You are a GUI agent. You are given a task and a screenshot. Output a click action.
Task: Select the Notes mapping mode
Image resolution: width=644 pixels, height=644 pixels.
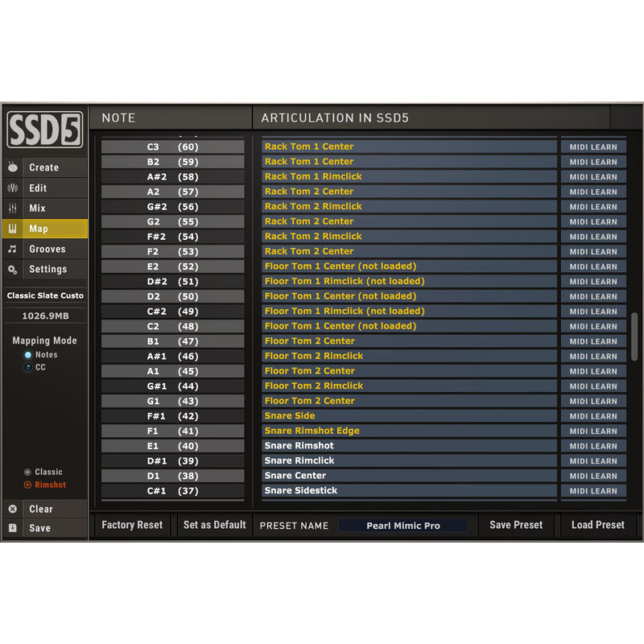coord(28,355)
